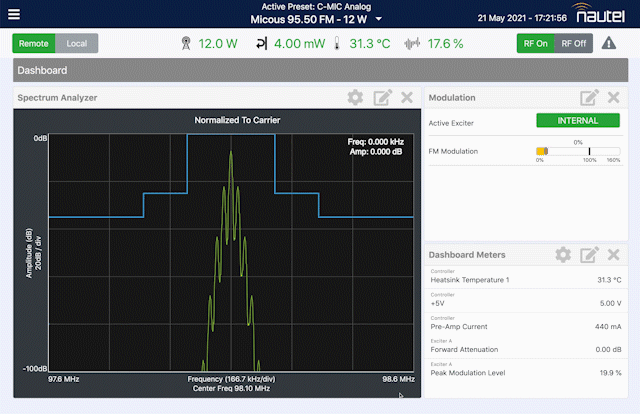640x414 pixels.
Task: Click the Center Freq 98.10 MHz label
Action: tap(231, 388)
